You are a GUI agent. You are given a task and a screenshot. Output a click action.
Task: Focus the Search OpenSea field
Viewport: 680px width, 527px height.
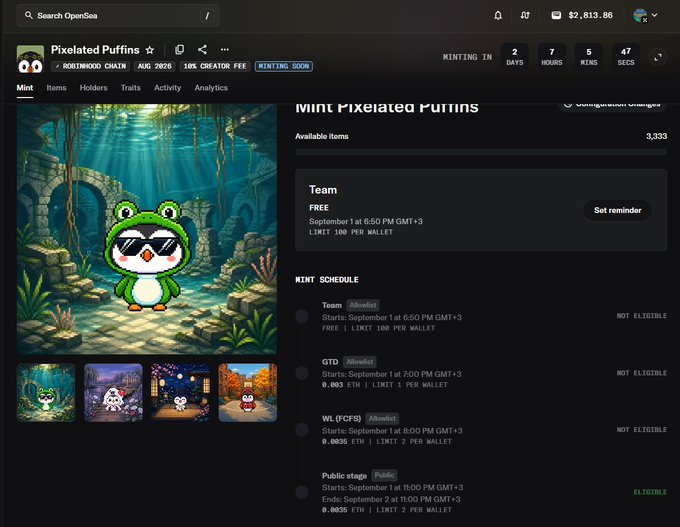tap(118, 16)
